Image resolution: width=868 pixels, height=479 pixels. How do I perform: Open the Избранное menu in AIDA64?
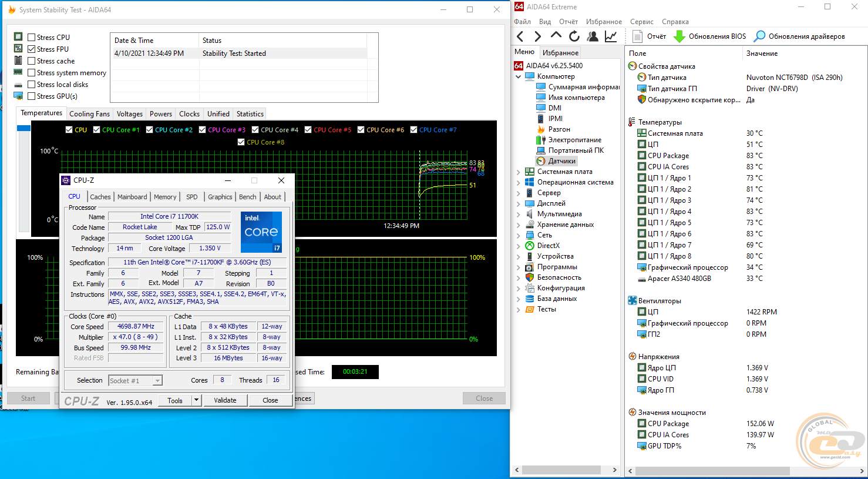604,22
